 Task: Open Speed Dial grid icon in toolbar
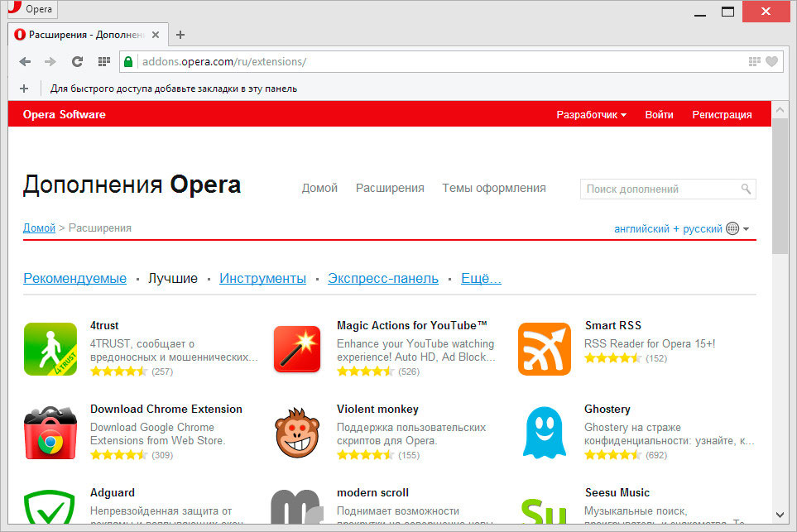103,61
